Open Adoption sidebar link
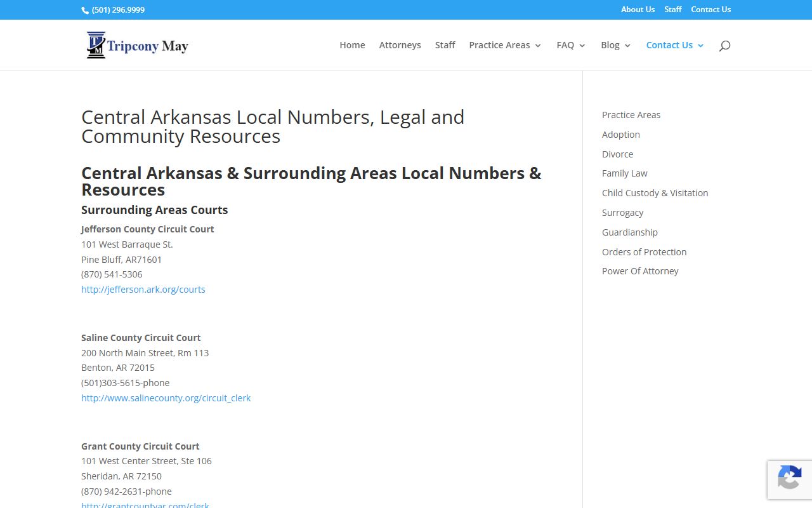The width and height of the screenshot is (812, 508). click(x=621, y=135)
